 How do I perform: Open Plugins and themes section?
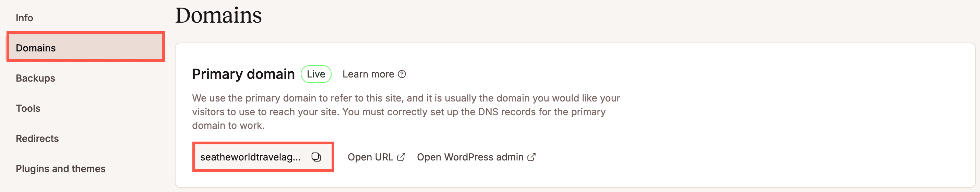pyautogui.click(x=60, y=169)
